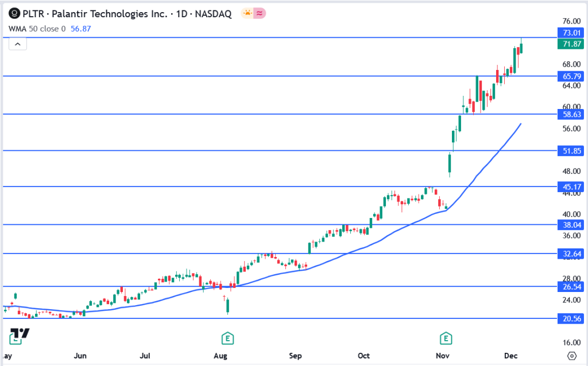Click the orange sun market status icon
The height and width of the screenshot is (366, 588).
[x=247, y=14]
